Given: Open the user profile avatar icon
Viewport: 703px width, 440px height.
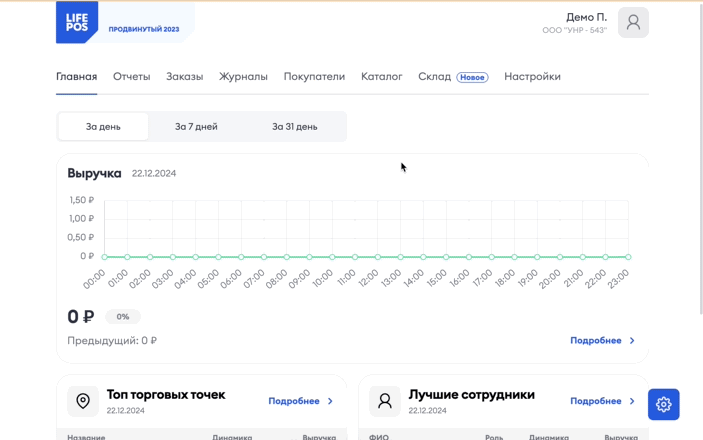Looking at the screenshot, I should tap(633, 22).
